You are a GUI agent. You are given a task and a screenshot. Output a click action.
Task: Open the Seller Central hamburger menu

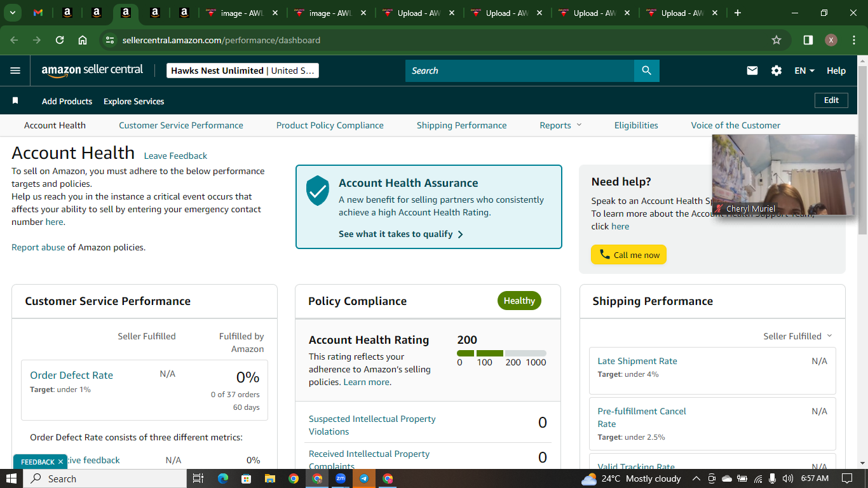[x=15, y=71]
